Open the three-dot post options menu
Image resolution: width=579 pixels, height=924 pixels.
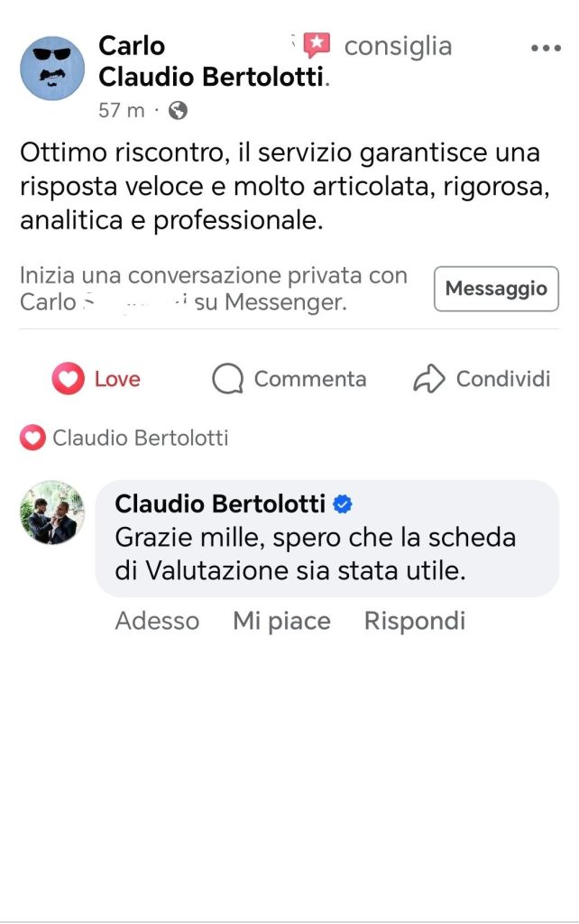click(x=546, y=49)
